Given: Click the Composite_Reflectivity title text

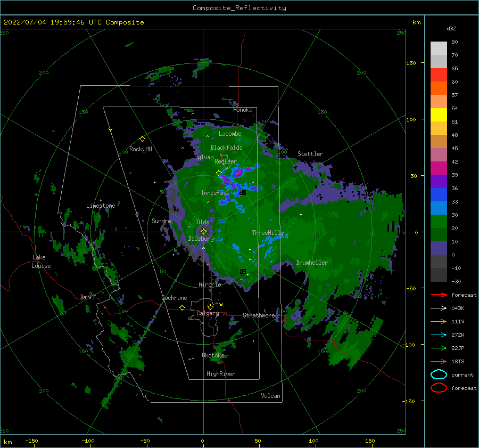Looking at the screenshot, I should coord(240,8).
